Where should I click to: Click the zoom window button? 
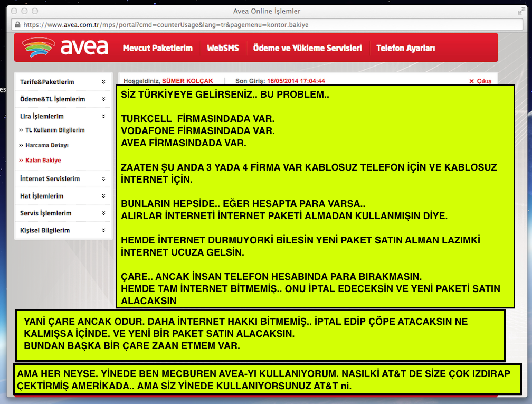tap(35, 11)
